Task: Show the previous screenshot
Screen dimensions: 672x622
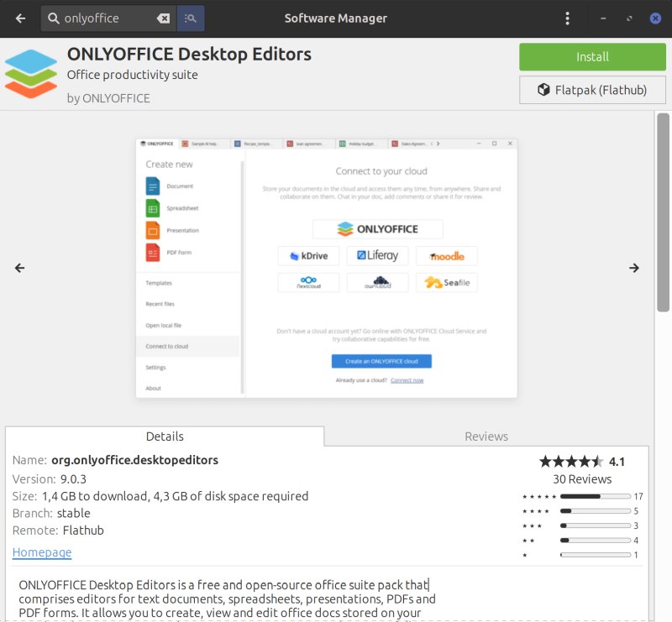Action: (x=19, y=268)
